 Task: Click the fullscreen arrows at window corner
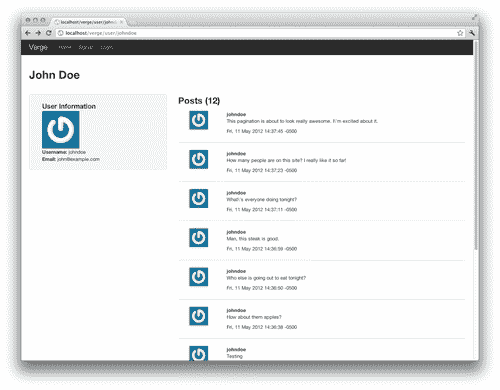pos(475,18)
